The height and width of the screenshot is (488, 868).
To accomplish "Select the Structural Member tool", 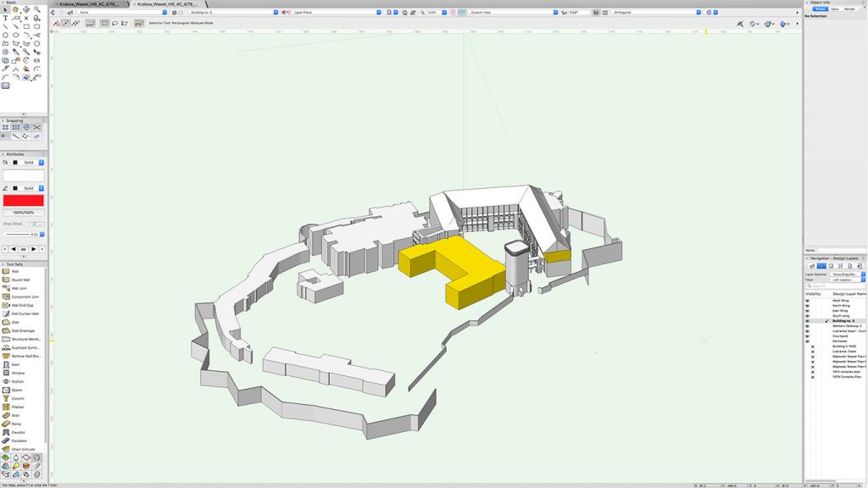I will tap(26, 339).
